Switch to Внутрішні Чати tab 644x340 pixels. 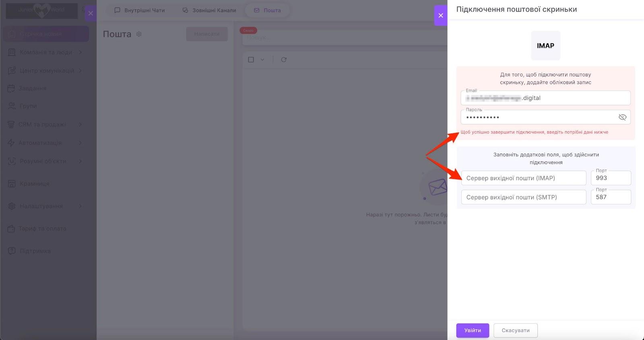[x=140, y=10]
